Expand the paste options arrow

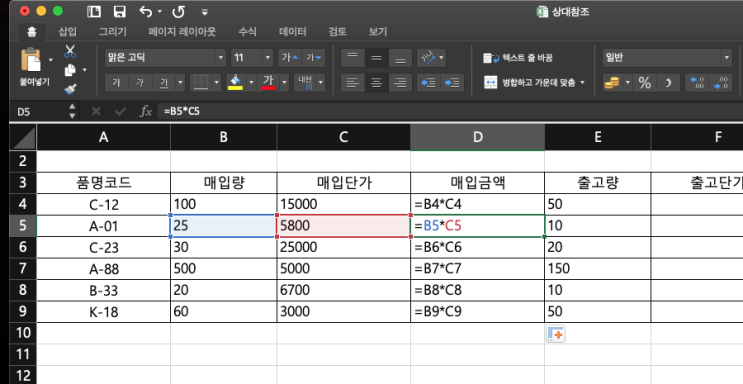[x=51, y=60]
